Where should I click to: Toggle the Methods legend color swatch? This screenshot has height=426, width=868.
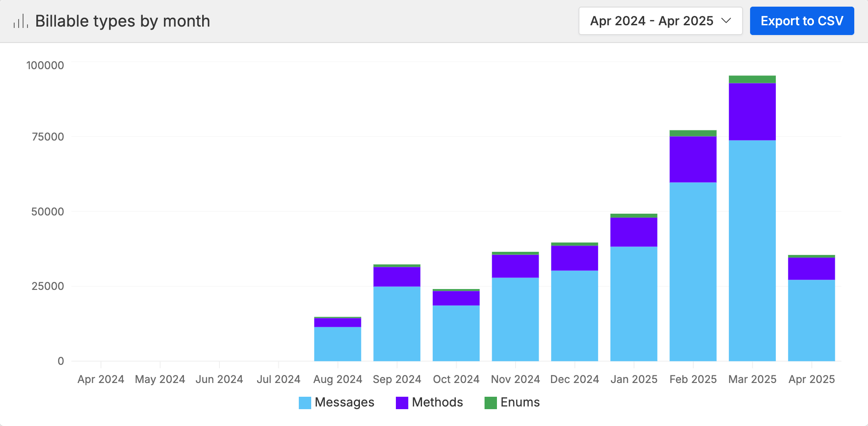(x=402, y=403)
